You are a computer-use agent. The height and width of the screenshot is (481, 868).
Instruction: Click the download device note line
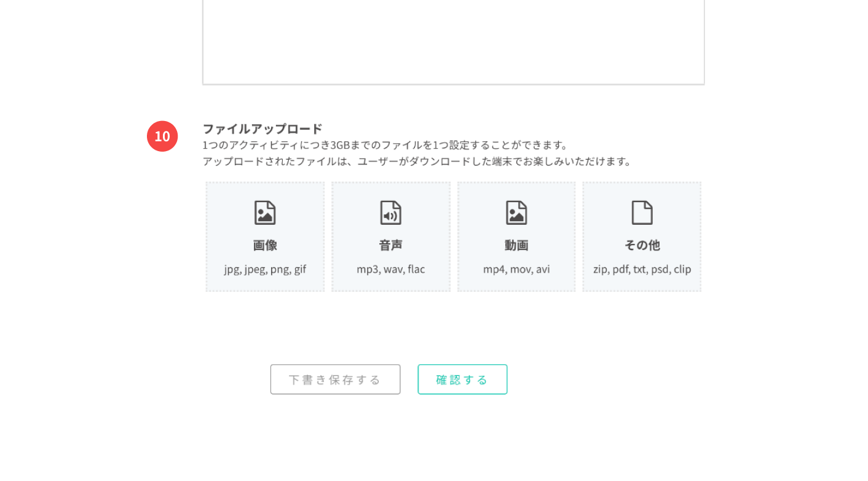point(417,162)
